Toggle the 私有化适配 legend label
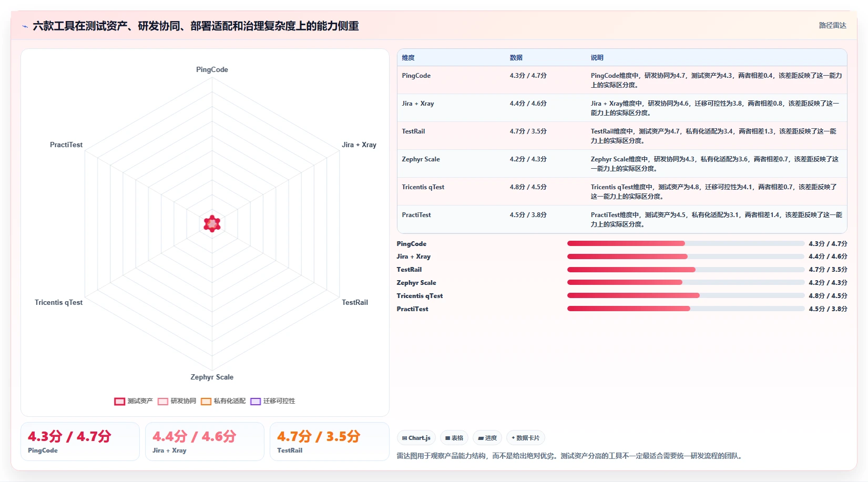This screenshot has width=868, height=482. 230,401
